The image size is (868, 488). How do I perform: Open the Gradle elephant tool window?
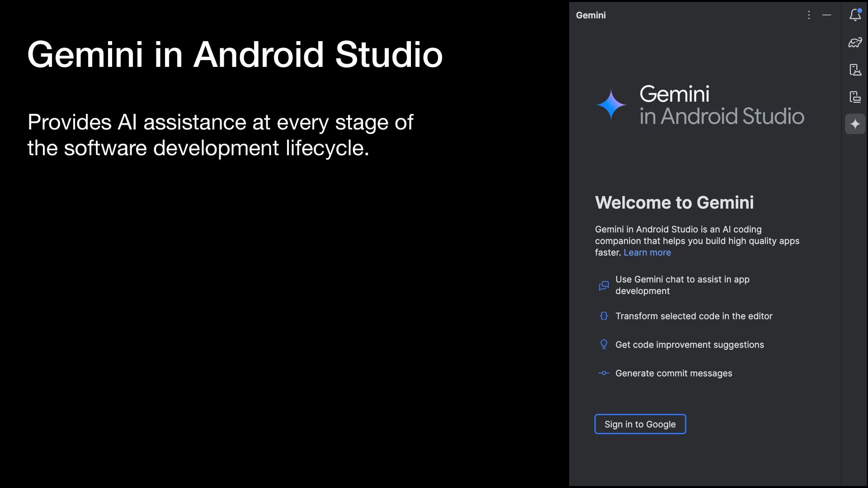pyautogui.click(x=855, y=42)
